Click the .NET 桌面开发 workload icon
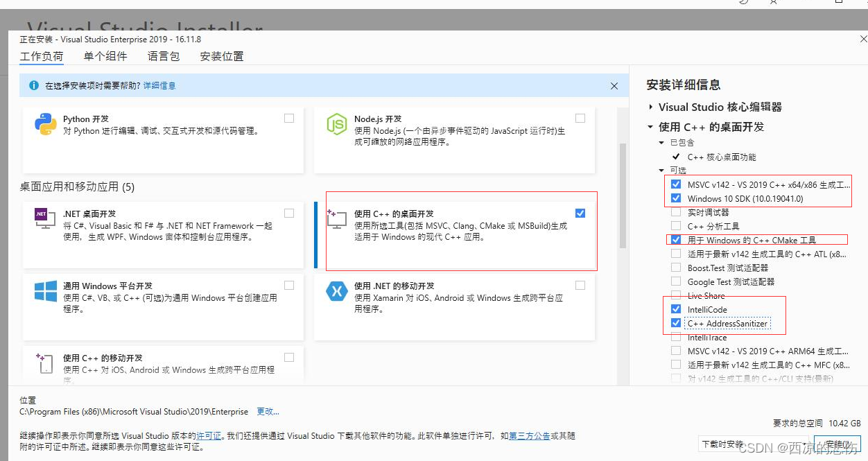Screen dimensions: 868x461 click(x=45, y=219)
